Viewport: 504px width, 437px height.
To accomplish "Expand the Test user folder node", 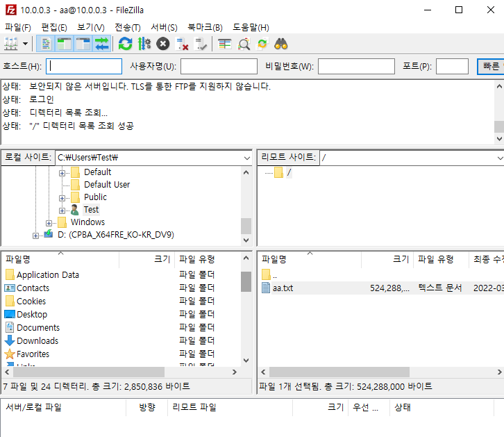I will pos(62,211).
